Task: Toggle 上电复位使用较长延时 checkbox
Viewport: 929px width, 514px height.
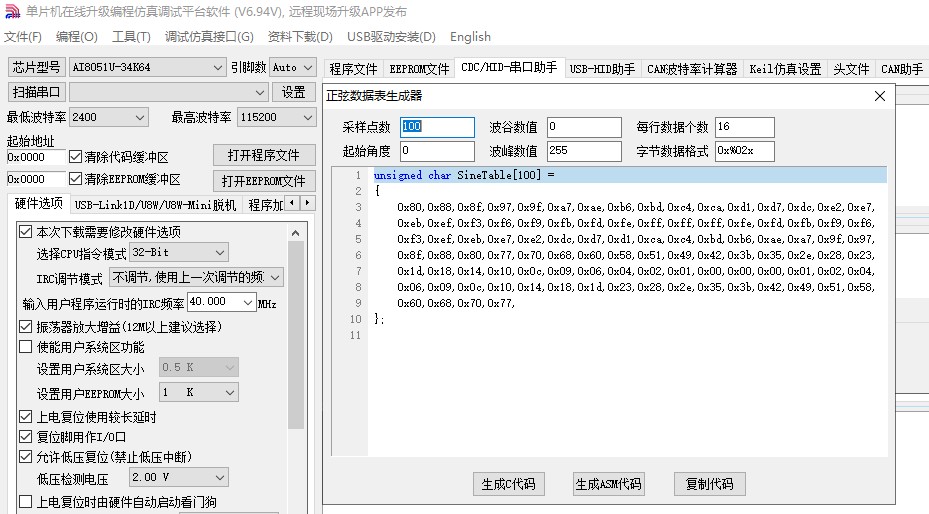Action: click(x=25, y=417)
